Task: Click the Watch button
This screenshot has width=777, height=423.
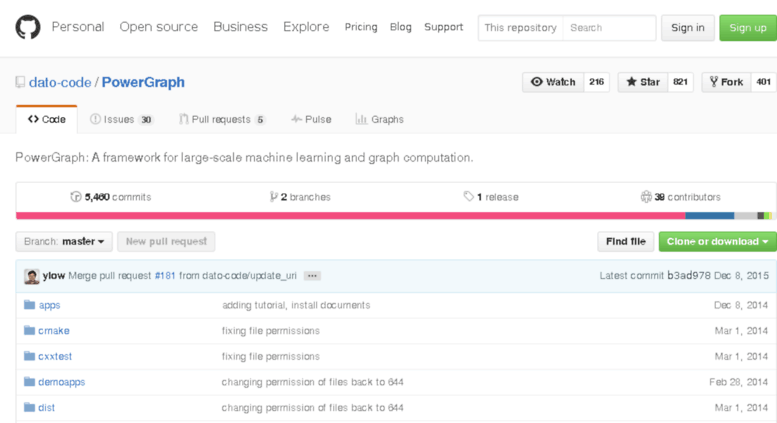Action: coord(553,82)
